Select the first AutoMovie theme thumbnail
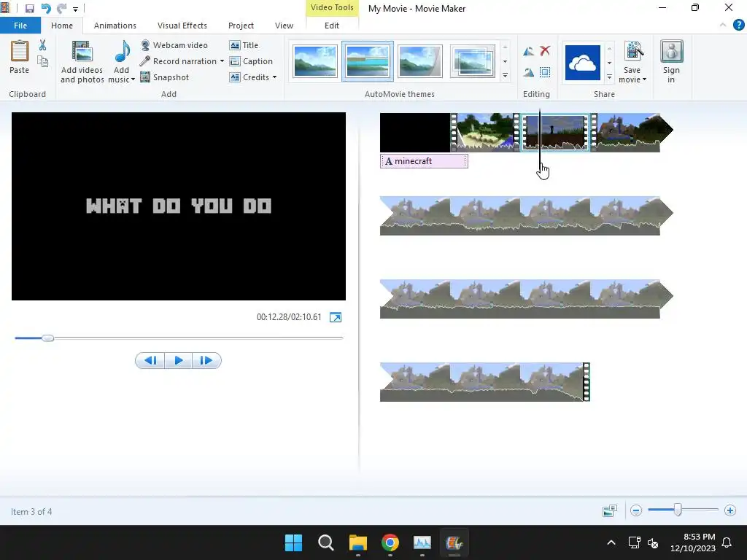The image size is (747, 560). tap(315, 61)
